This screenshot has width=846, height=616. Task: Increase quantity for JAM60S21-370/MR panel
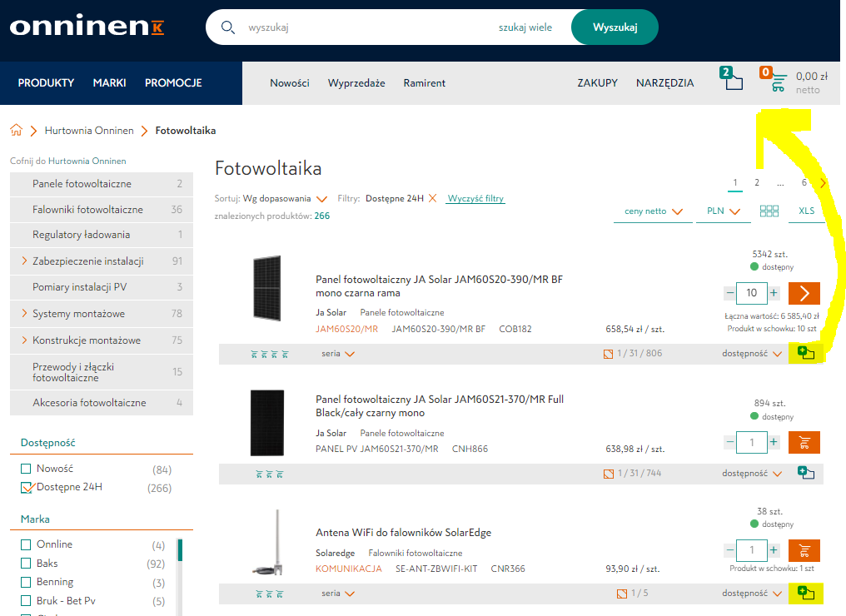coord(774,442)
